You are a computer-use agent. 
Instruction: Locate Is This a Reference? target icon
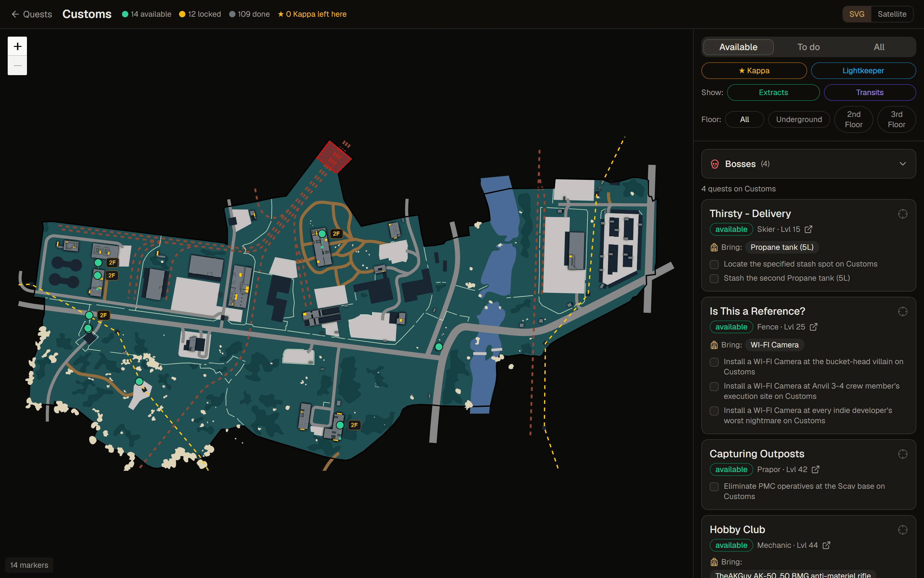pyautogui.click(x=903, y=311)
